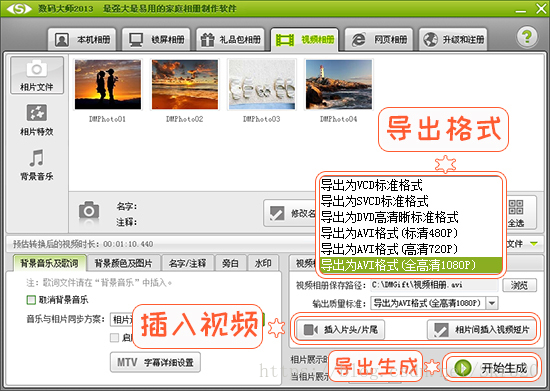This screenshot has height=391, width=550.
Task: Open the 升级和注册 tab
Action: [x=453, y=40]
